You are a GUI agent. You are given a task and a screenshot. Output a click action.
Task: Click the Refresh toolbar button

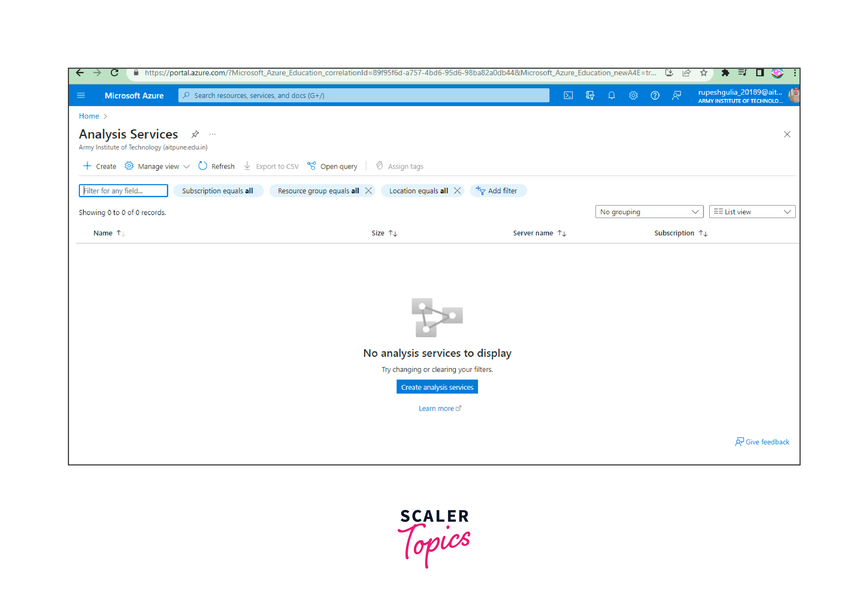216,166
